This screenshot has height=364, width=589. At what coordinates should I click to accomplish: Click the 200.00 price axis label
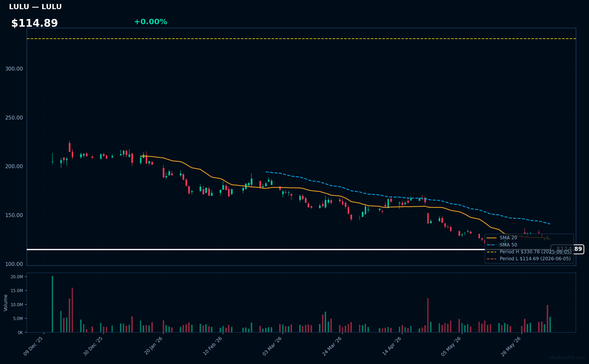[x=14, y=166]
